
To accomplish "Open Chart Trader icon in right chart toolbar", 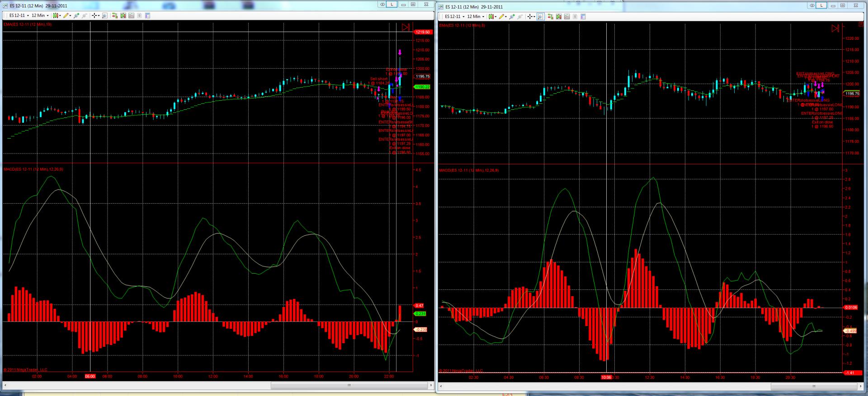I will point(551,17).
